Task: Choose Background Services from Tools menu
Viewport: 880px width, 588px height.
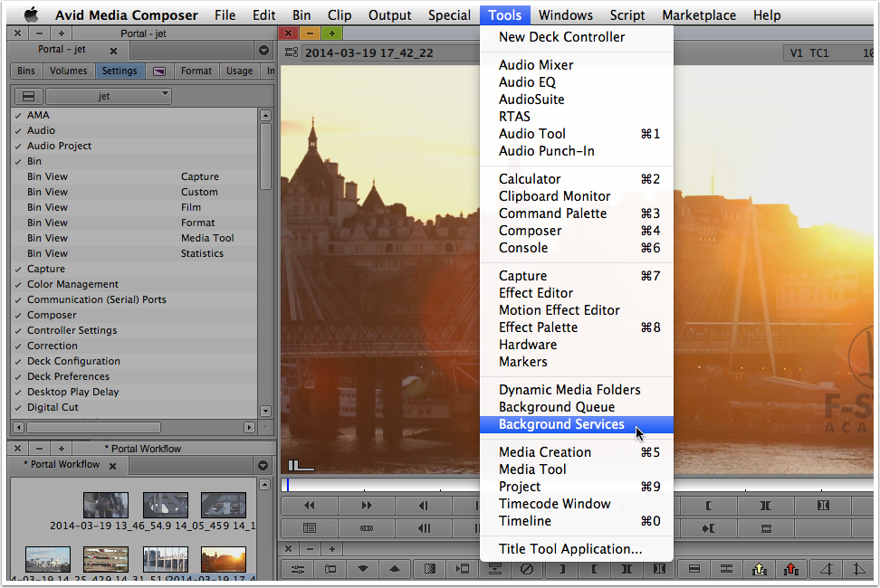Action: click(x=577, y=424)
